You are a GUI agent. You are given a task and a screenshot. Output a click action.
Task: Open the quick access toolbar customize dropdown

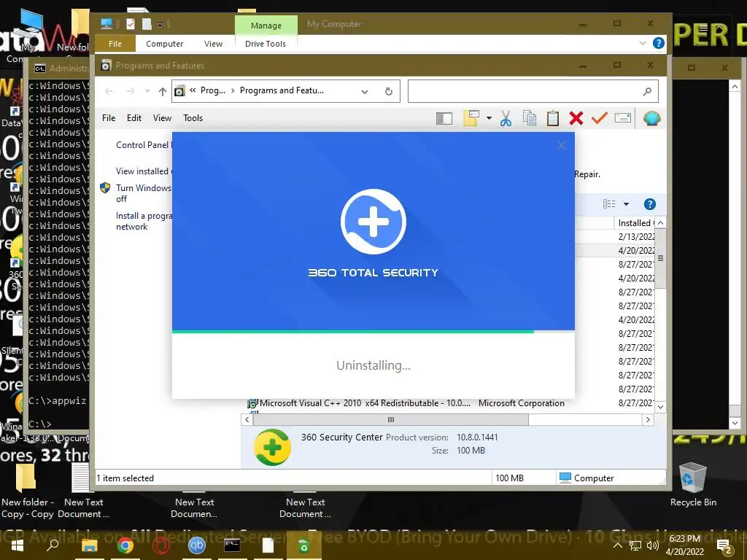(160, 24)
